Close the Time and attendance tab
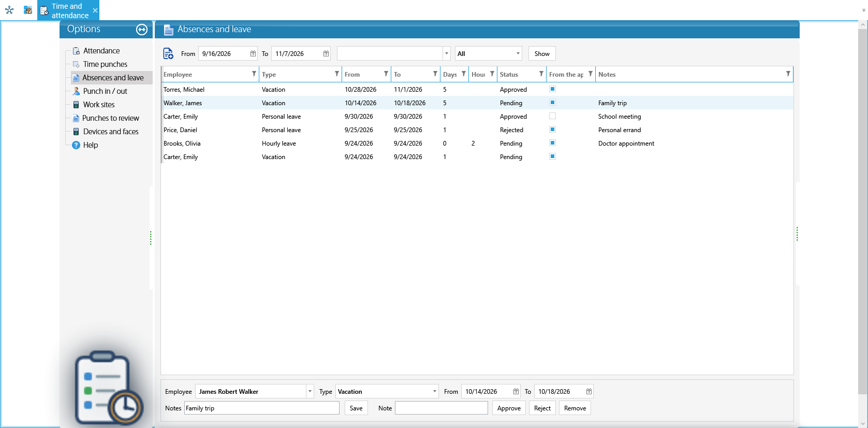The height and width of the screenshot is (428, 868). (95, 10)
